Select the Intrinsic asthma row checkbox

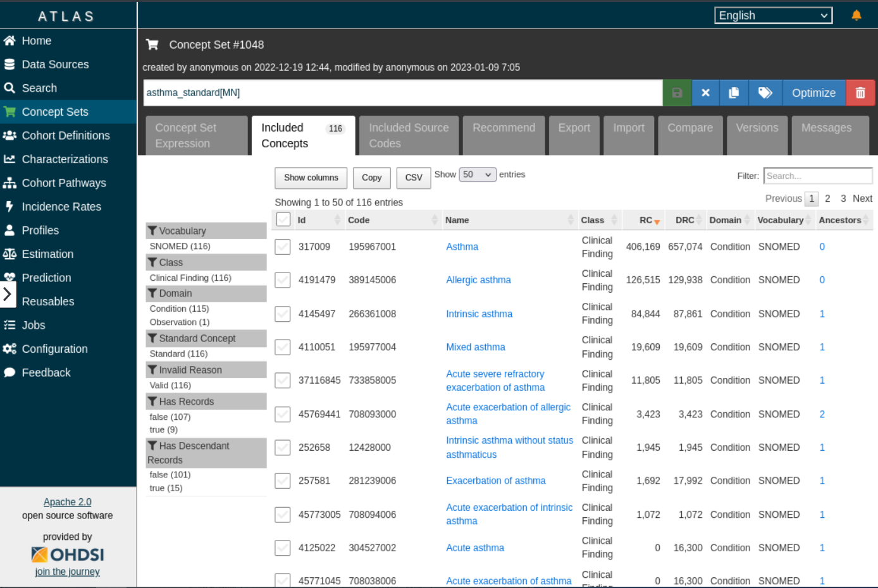point(283,314)
